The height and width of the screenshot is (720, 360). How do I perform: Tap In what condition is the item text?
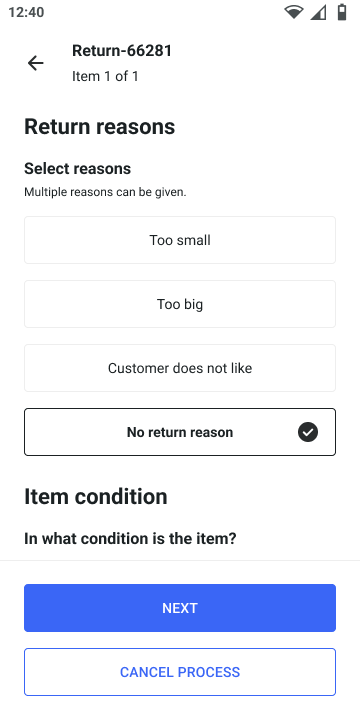pyautogui.click(x=130, y=538)
